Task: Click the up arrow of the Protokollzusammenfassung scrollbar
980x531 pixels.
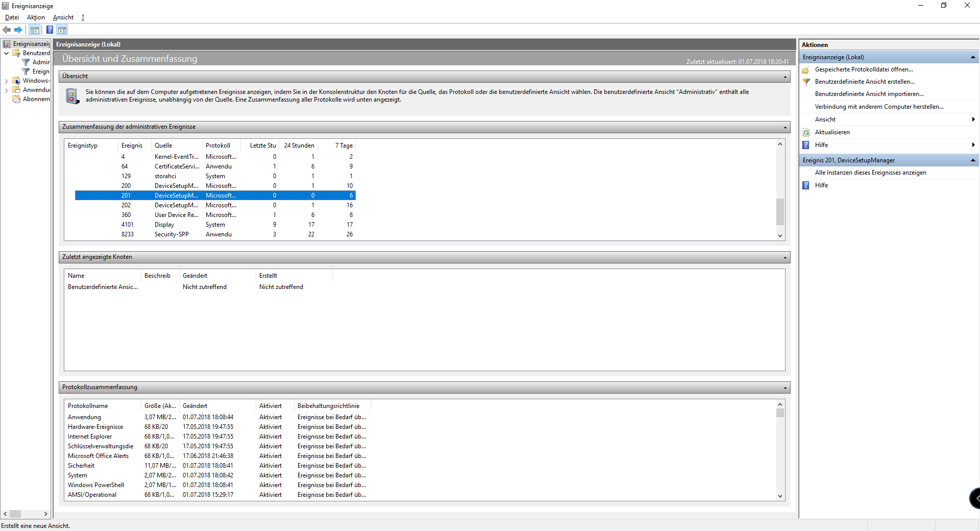Action: pos(780,404)
